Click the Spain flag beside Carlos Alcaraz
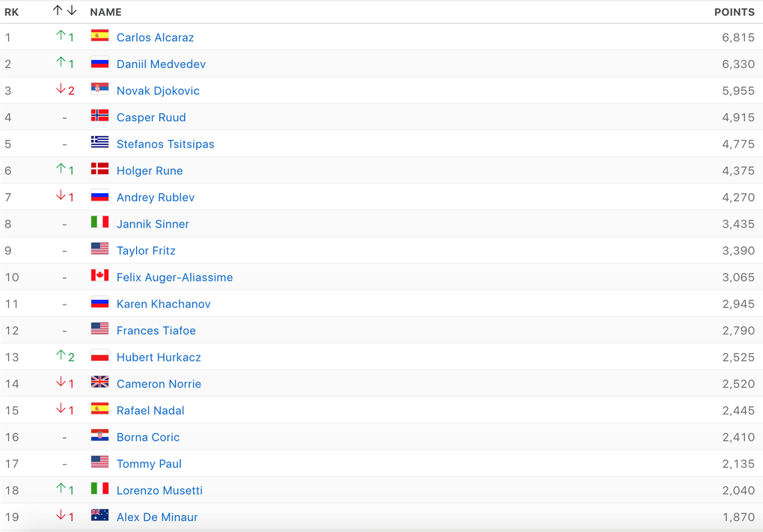This screenshot has height=532, width=763. click(99, 35)
